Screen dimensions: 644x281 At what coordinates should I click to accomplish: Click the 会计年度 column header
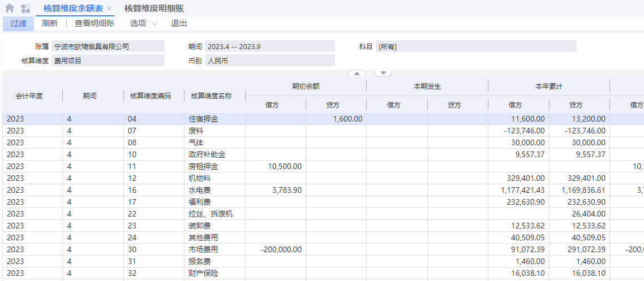(29, 96)
